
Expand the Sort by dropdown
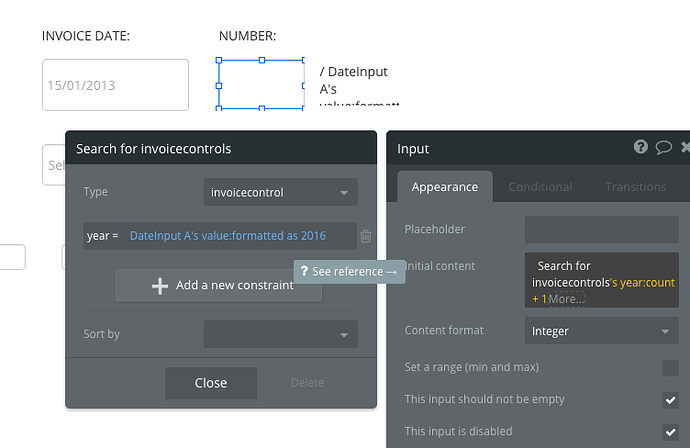(280, 334)
